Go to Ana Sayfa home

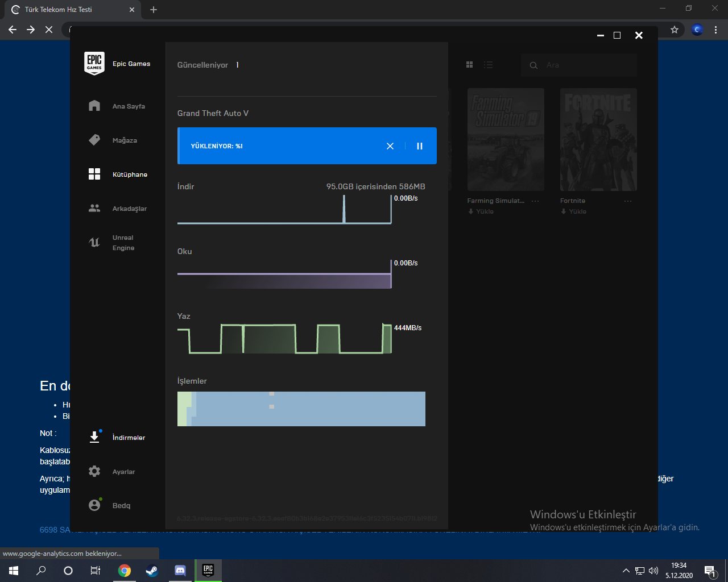click(128, 106)
